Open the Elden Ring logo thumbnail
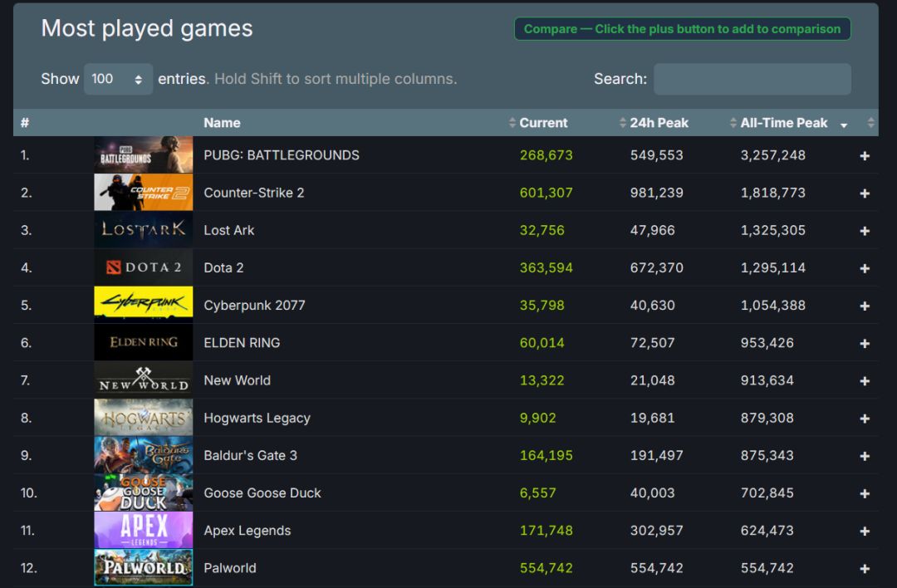Screen dimensions: 897x588 [143, 342]
